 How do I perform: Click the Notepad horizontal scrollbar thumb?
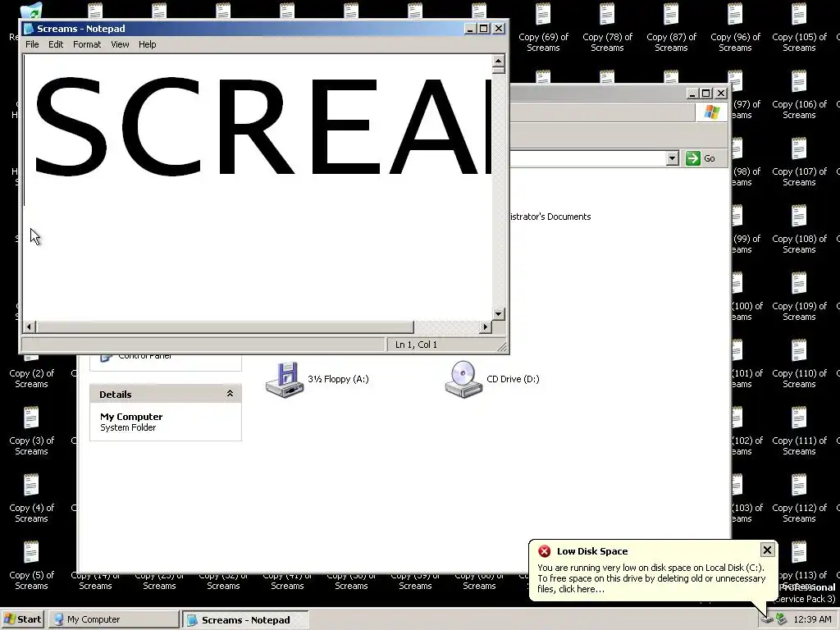click(x=225, y=326)
